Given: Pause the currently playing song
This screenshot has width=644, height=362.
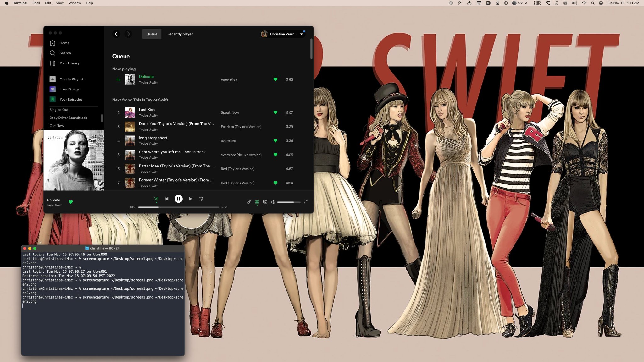Looking at the screenshot, I should (x=178, y=199).
